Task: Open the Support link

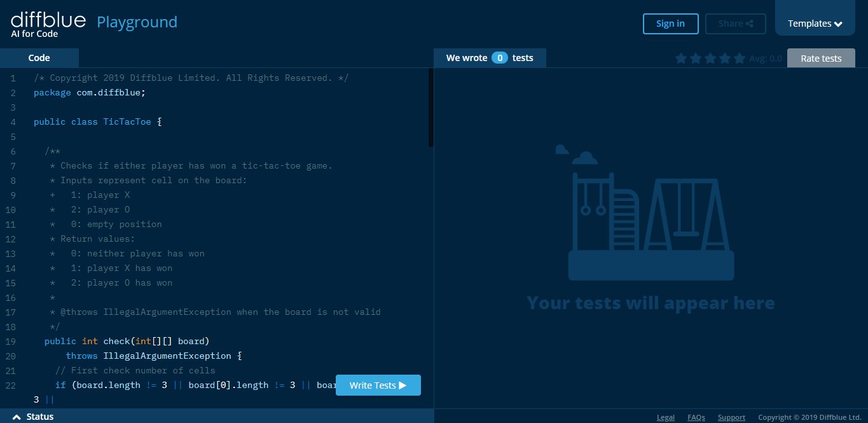Action: [731, 417]
